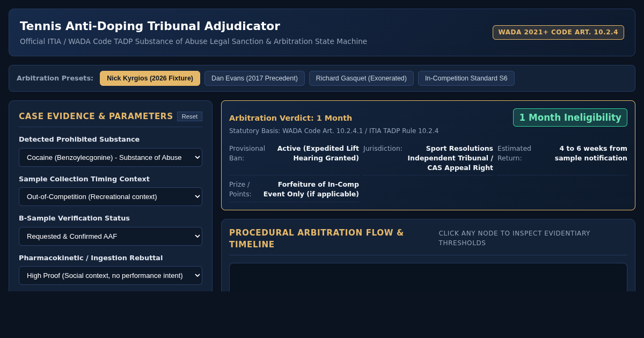
Task: Load the Dan Evans (2017 Precedent) preset
Action: pos(254,78)
